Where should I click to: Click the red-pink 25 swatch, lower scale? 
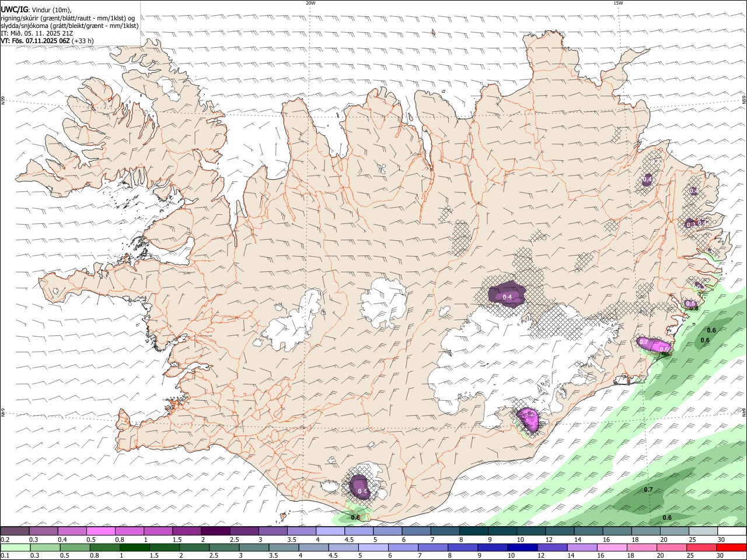701,548
